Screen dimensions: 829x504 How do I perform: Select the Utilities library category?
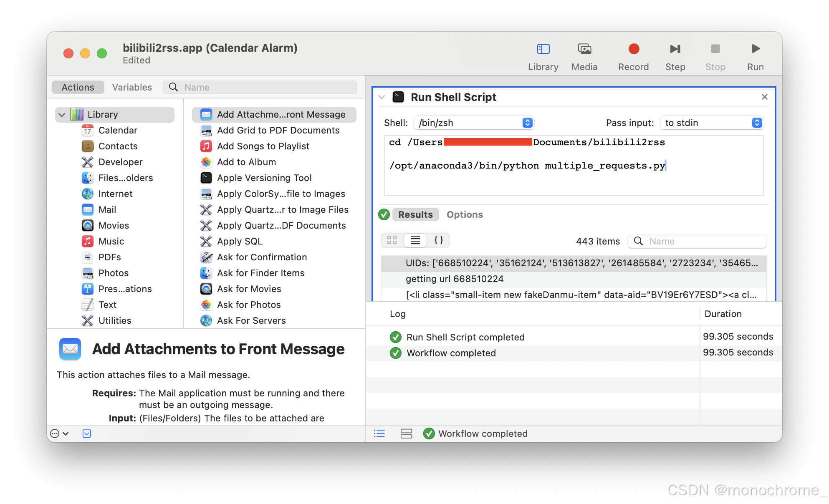coord(115,320)
